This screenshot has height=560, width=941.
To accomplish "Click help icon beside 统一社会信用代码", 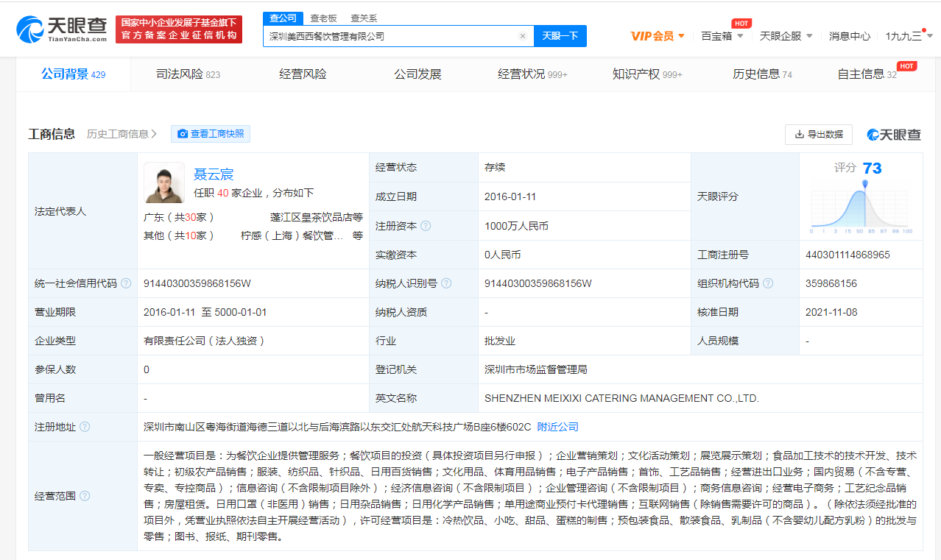I will click(126, 283).
